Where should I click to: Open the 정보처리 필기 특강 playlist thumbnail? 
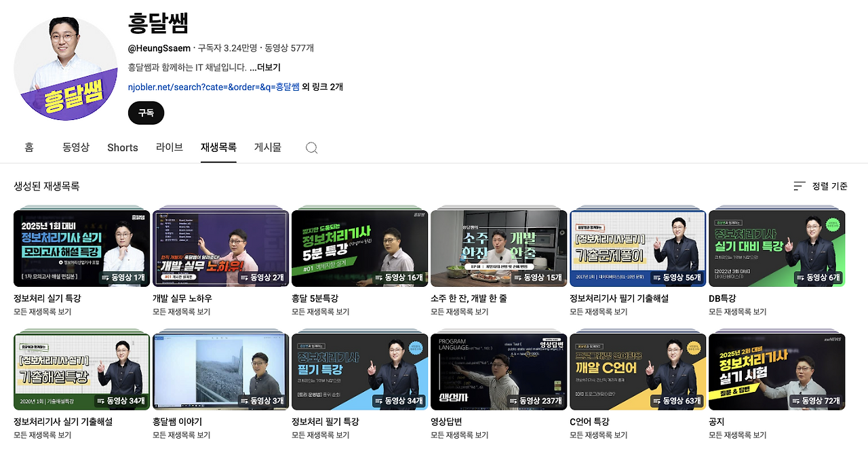[360, 372]
